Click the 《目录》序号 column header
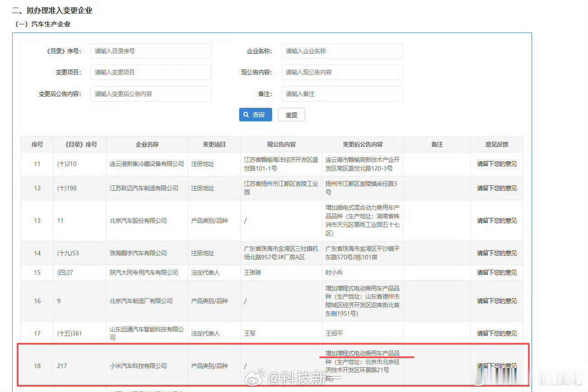 pyautogui.click(x=80, y=144)
